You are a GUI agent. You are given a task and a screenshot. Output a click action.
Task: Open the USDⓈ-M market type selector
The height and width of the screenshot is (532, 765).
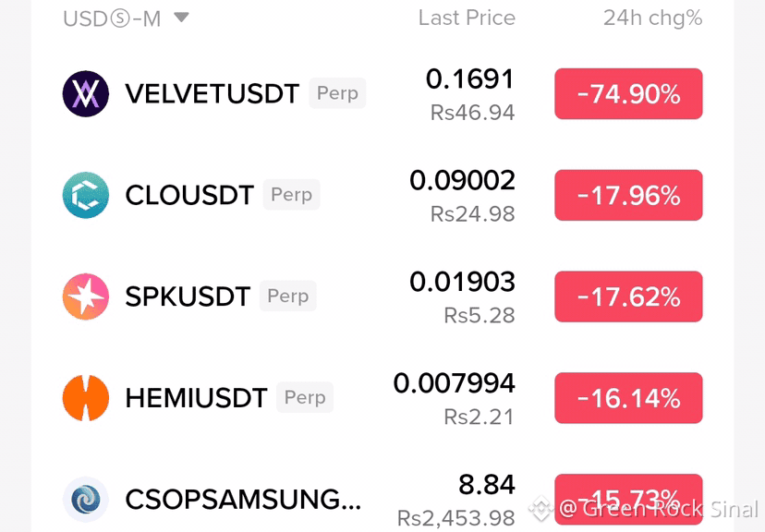(126, 18)
